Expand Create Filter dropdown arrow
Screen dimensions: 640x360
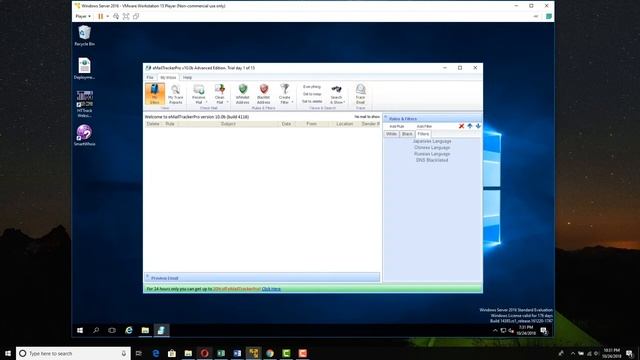[x=293, y=102]
